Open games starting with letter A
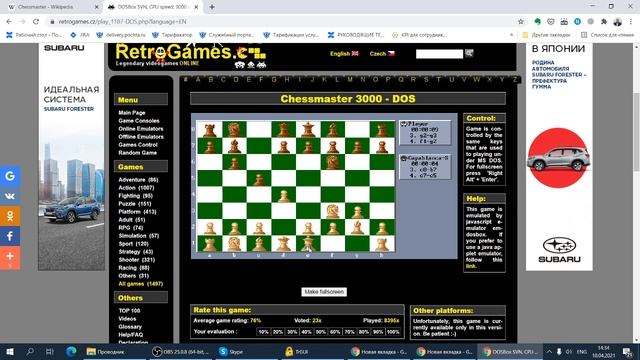The image size is (640, 360). [198, 79]
